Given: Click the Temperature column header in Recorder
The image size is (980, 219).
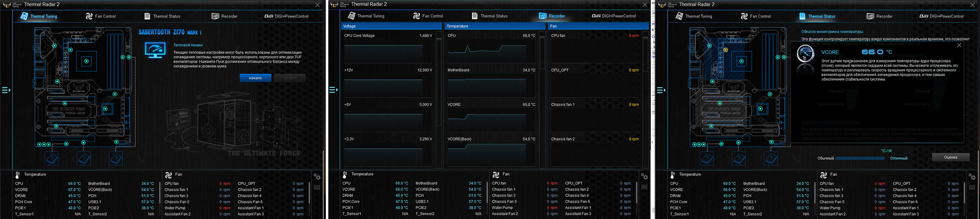Looking at the screenshot, I should point(495,26).
